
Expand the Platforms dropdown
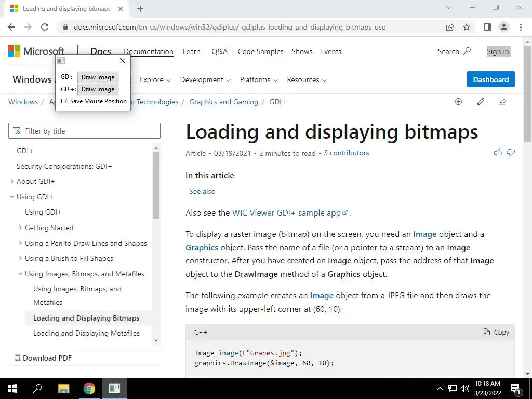click(259, 79)
